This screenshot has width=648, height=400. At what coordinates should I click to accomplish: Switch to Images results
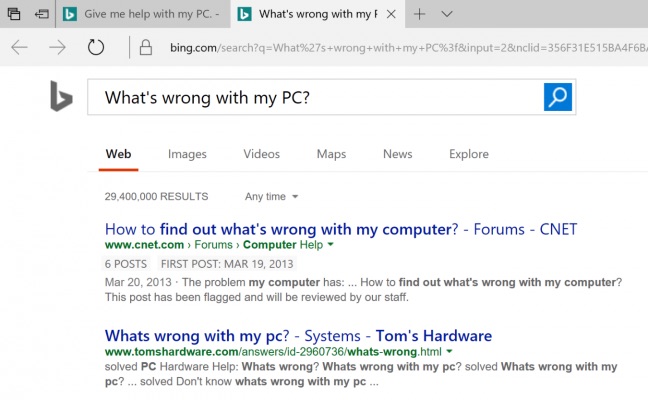(187, 154)
